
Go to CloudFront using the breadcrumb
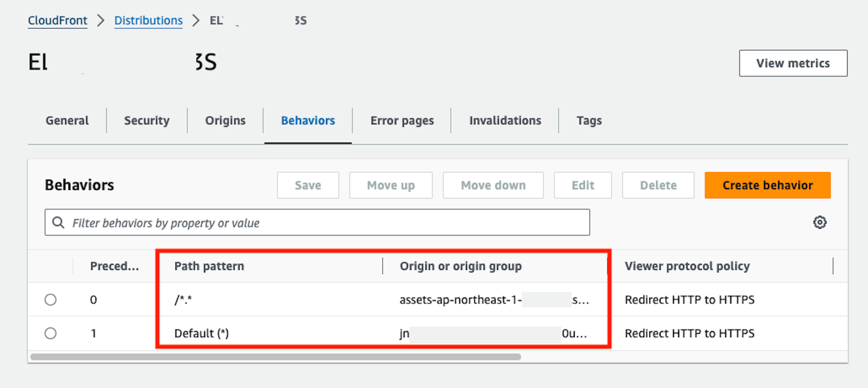click(57, 20)
